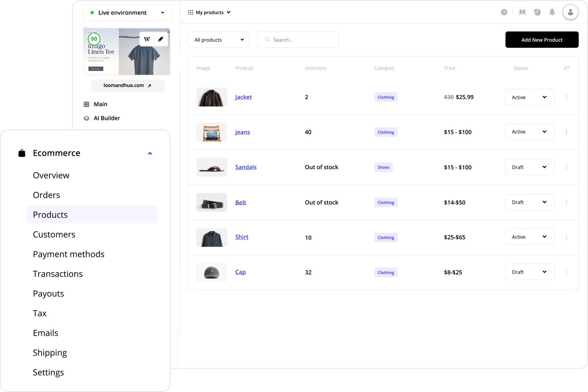Open the All products filter dropdown
588x392 pixels.
[x=218, y=40]
